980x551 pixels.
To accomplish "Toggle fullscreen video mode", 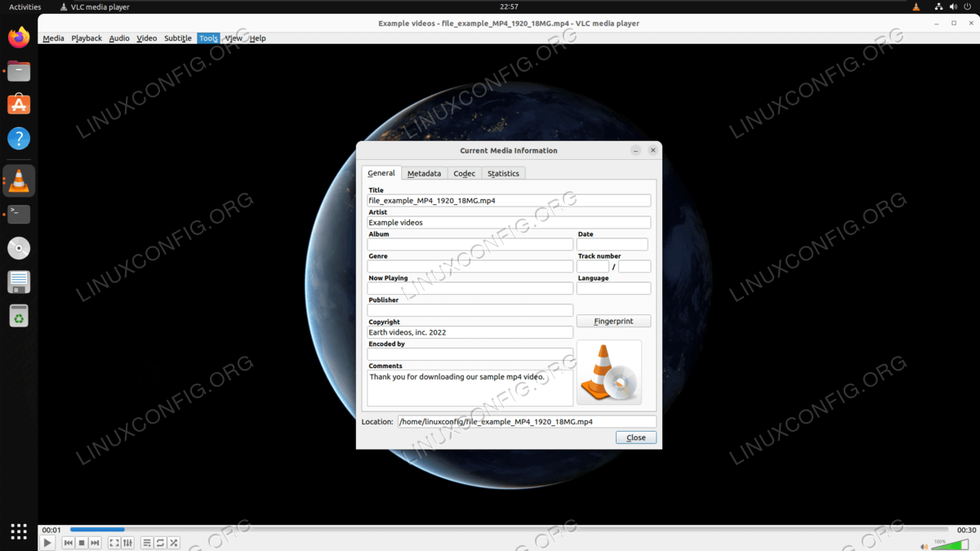I will click(114, 543).
